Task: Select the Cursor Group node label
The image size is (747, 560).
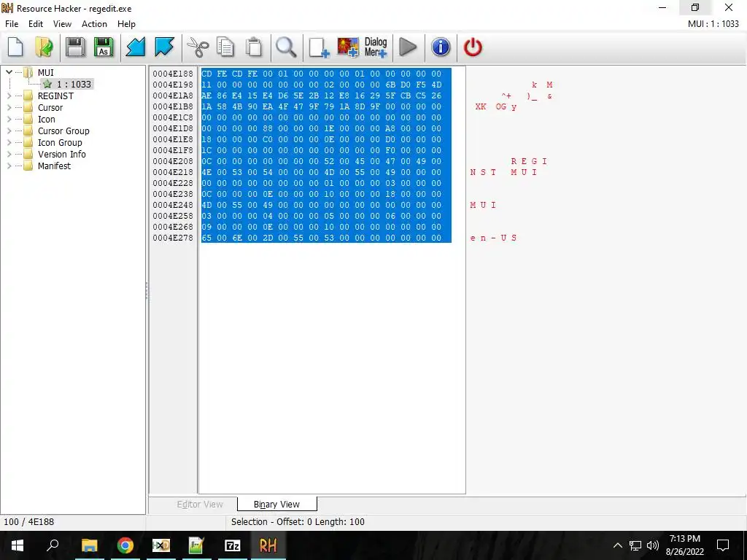Action: point(63,131)
